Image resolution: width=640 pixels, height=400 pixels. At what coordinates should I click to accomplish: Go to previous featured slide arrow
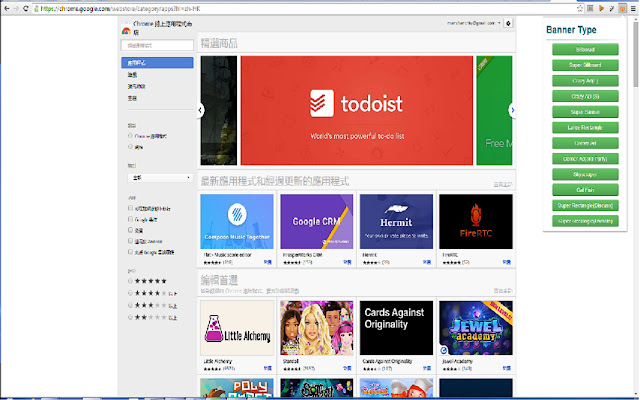pyautogui.click(x=201, y=110)
